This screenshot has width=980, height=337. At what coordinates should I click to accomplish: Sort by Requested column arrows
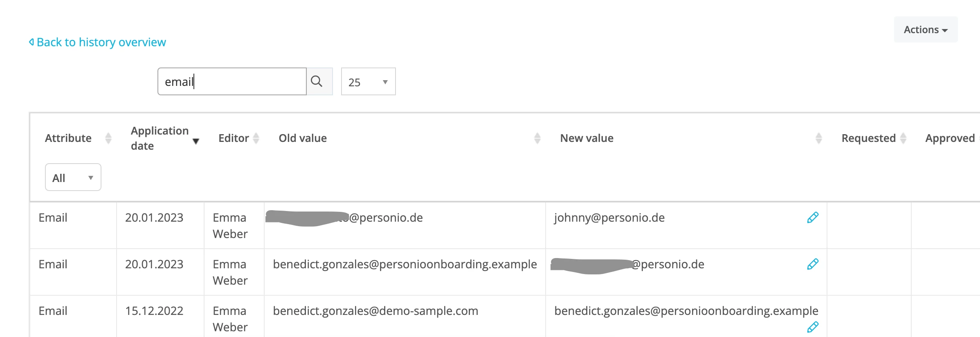click(903, 138)
